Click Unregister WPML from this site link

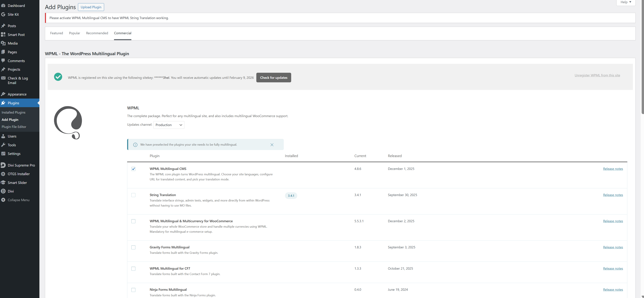(597, 75)
